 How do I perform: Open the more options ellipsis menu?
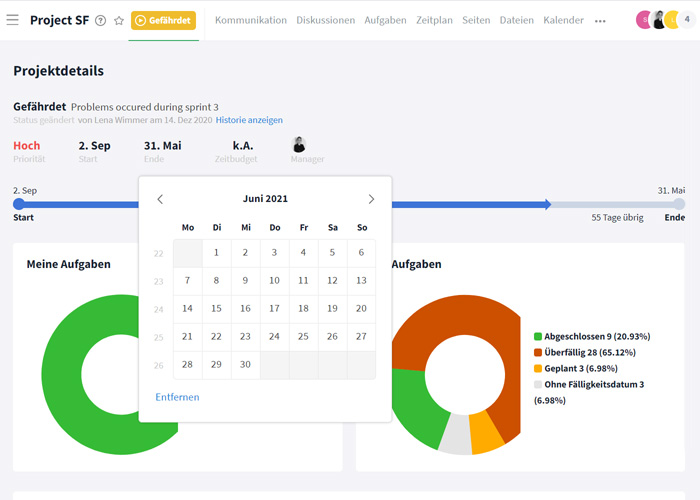pos(600,20)
